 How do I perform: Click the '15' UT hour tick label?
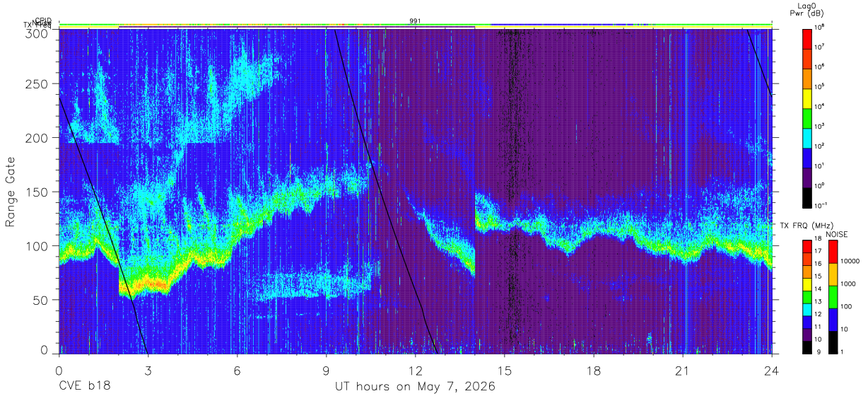coord(505,369)
